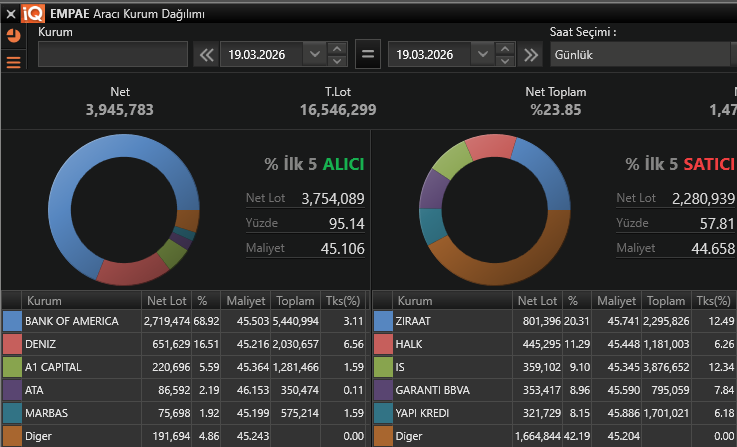Open the start date dropdown calendar
The width and height of the screenshot is (737, 447).
point(315,54)
